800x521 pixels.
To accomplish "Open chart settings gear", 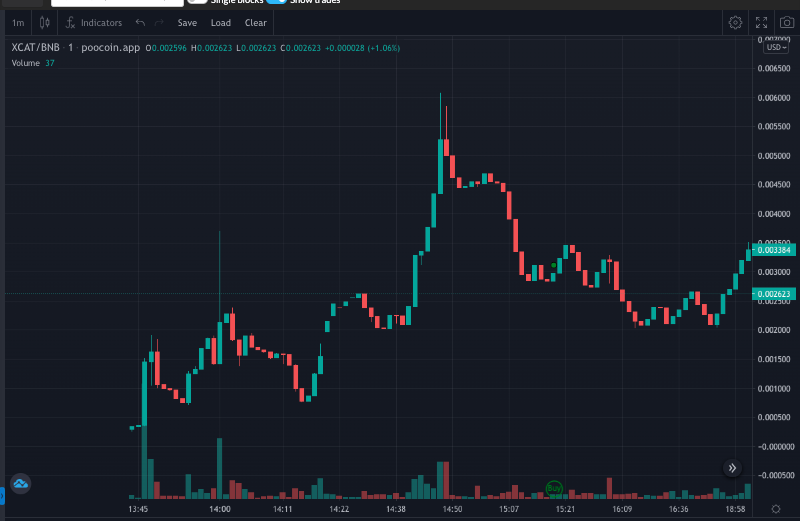I will pos(735,22).
